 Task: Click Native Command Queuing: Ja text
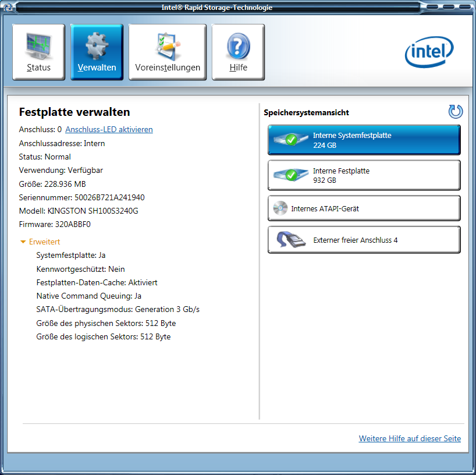pos(88,296)
